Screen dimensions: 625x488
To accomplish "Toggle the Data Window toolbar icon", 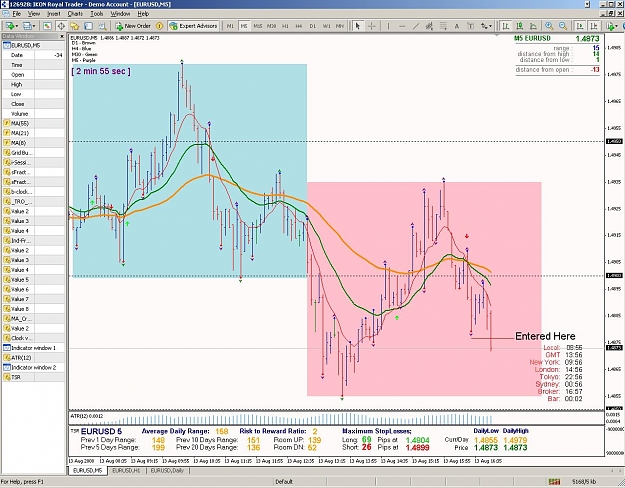I will click(61, 26).
